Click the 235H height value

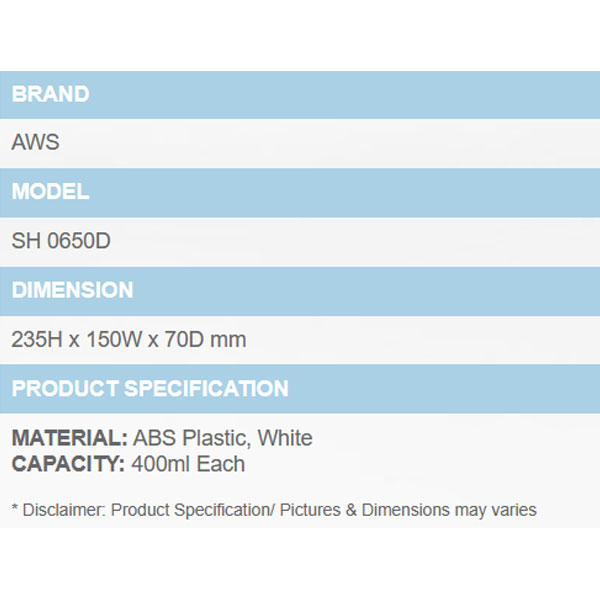click(36, 340)
